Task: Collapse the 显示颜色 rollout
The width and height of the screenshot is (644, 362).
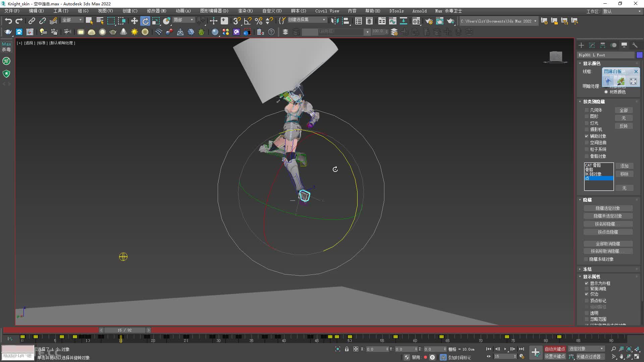Action: 591,63
